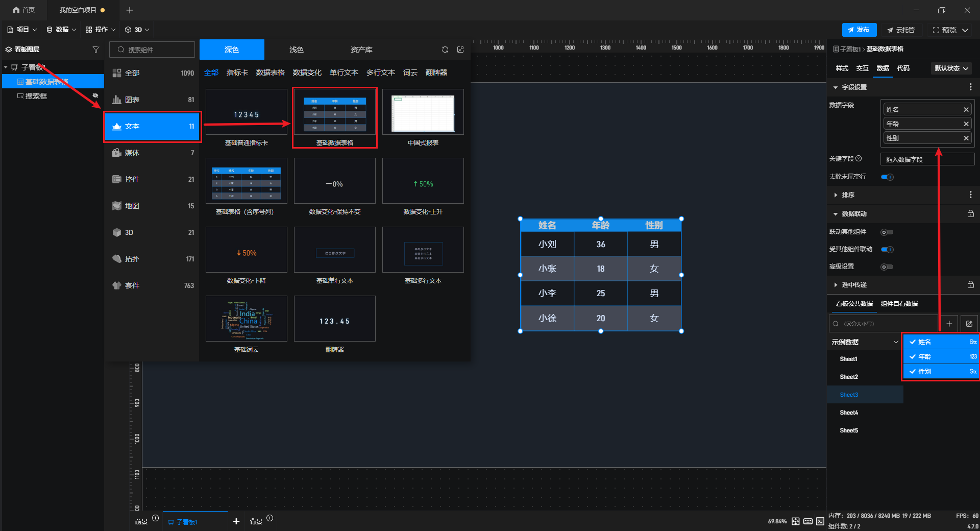Open the 样式 tab in properties panel

pyautogui.click(x=842, y=68)
